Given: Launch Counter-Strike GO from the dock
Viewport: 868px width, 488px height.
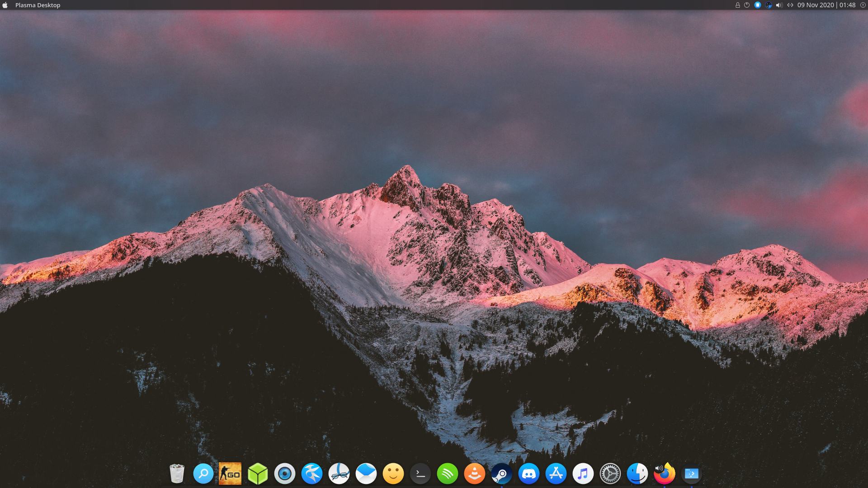Looking at the screenshot, I should pos(230,474).
